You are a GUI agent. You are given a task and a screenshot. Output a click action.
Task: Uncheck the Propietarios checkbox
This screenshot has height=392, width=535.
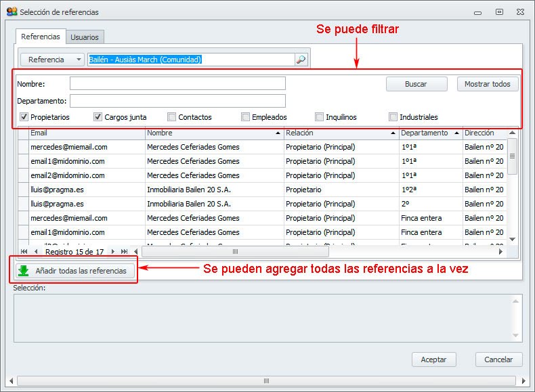(x=24, y=117)
